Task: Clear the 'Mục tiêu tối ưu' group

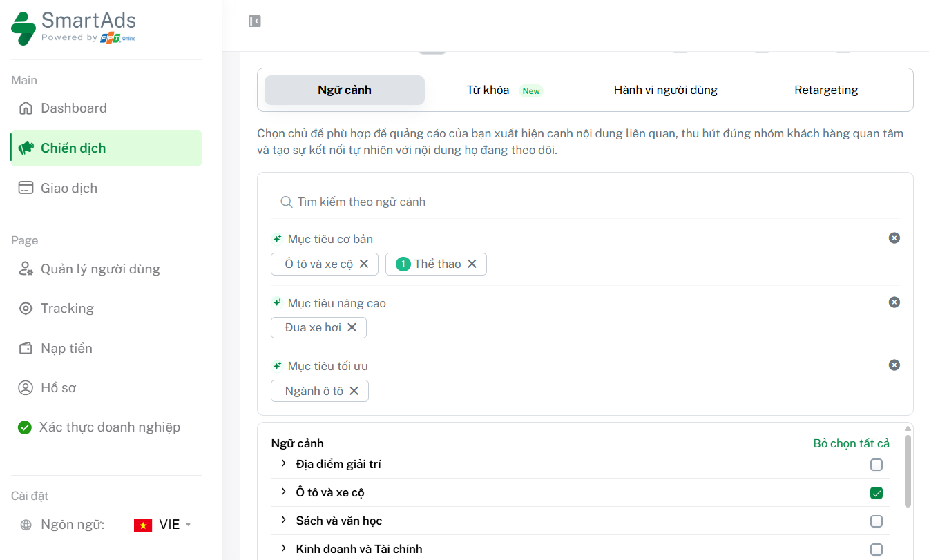Action: click(x=894, y=365)
